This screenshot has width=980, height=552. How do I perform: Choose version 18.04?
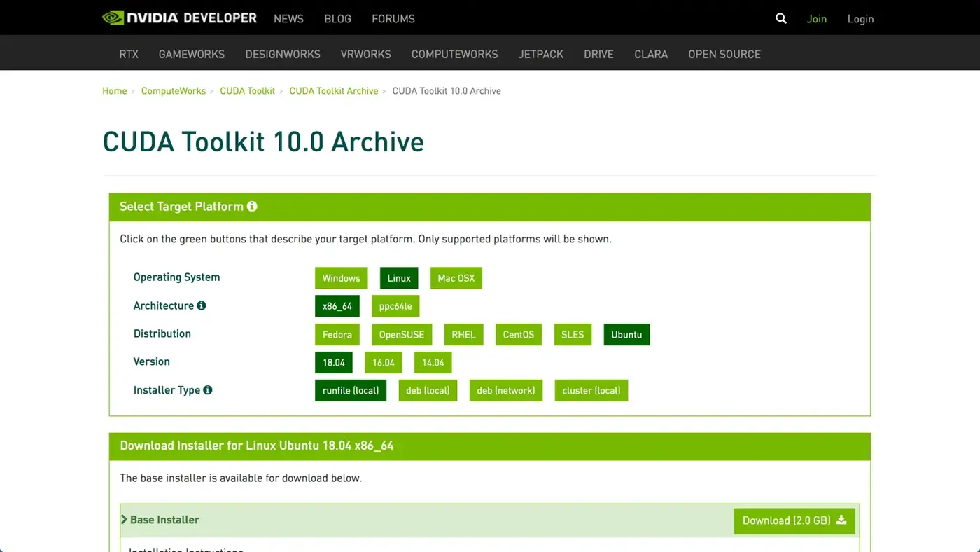334,362
